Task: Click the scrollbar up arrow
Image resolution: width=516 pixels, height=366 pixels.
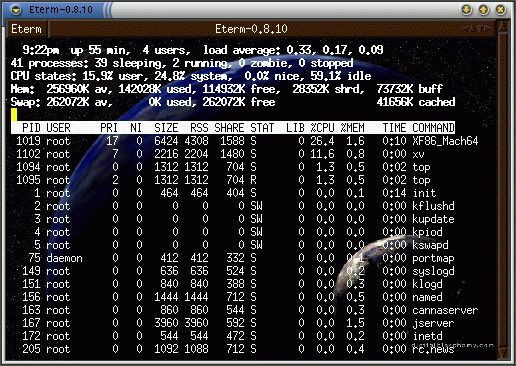Action: click(x=503, y=27)
